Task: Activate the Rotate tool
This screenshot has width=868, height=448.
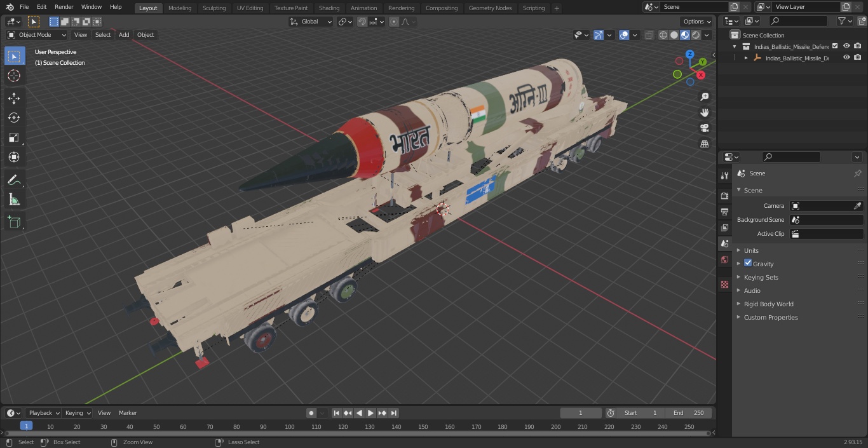Action: pos(14,118)
